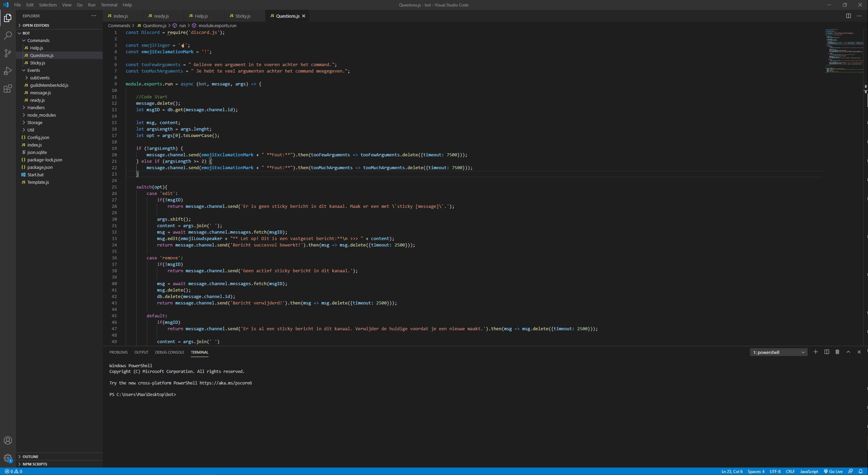The width and height of the screenshot is (868, 475).
Task: Open the Terminal menu
Action: click(x=109, y=5)
